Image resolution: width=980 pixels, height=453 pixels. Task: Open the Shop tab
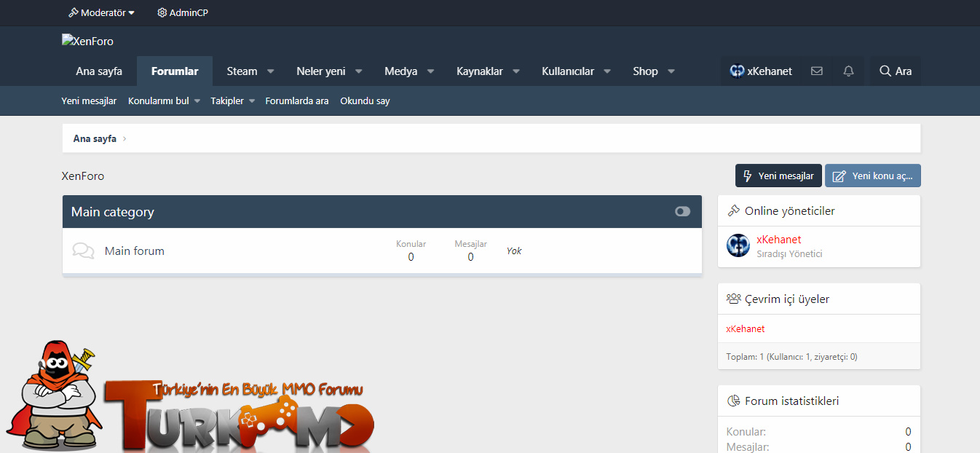645,71
